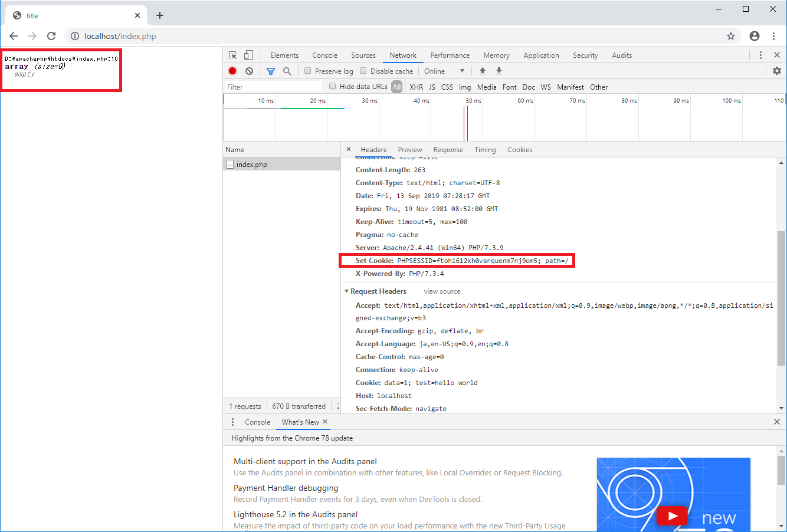Image resolution: width=787 pixels, height=532 pixels.
Task: Close the 'title' browser tab
Action: click(x=137, y=15)
